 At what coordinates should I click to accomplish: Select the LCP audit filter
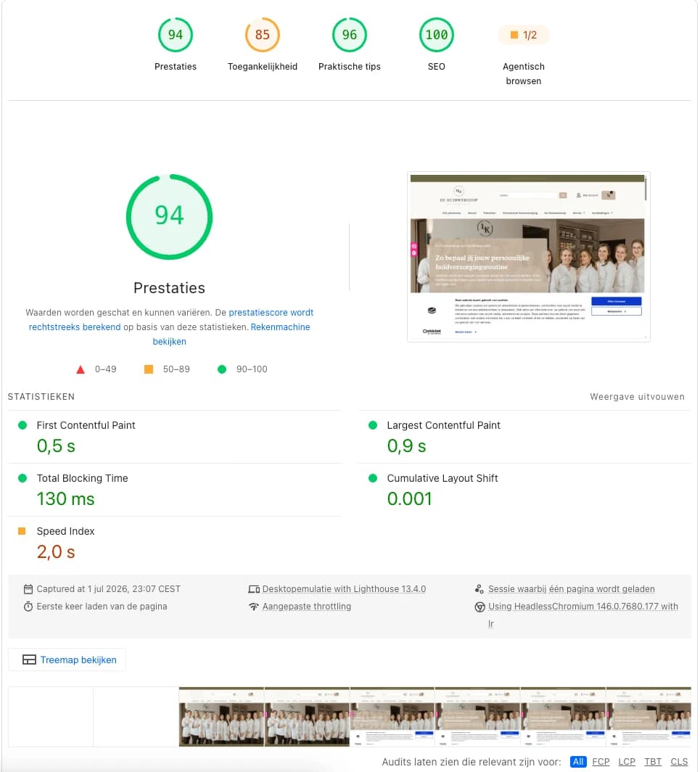tap(627, 762)
